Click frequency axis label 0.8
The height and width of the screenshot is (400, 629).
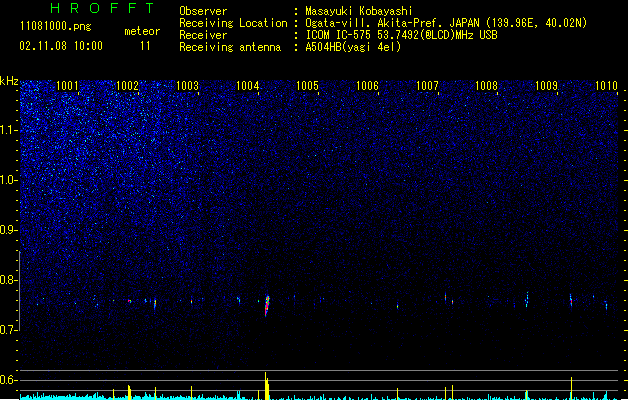[x=8, y=280]
